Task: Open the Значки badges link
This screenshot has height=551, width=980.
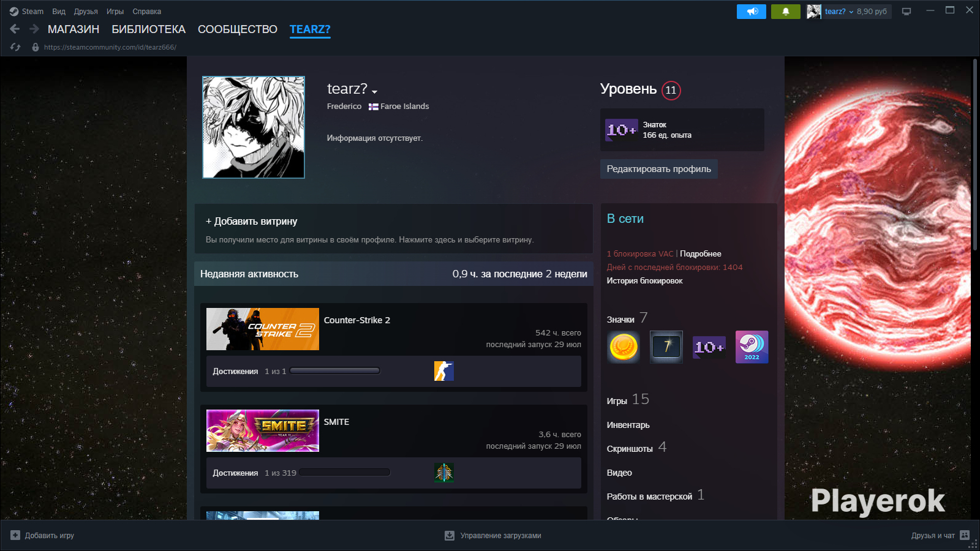Action: (620, 320)
